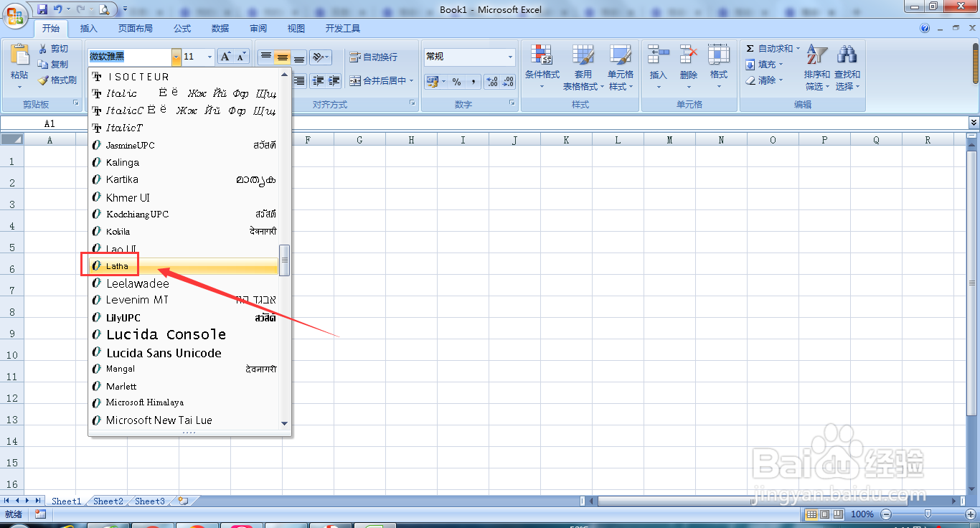The height and width of the screenshot is (528, 980).
Task: Open 排序和筛选 sort and filter menu
Action: pos(816,67)
